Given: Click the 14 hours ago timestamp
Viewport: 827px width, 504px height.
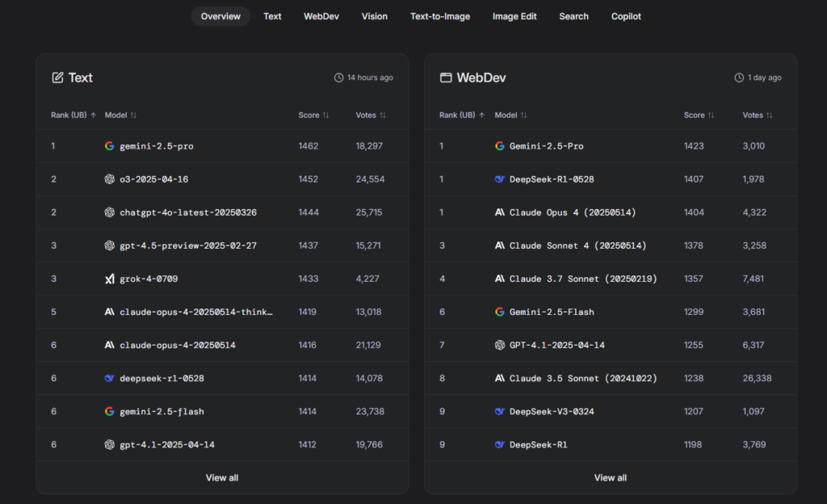Looking at the screenshot, I should pyautogui.click(x=370, y=78).
